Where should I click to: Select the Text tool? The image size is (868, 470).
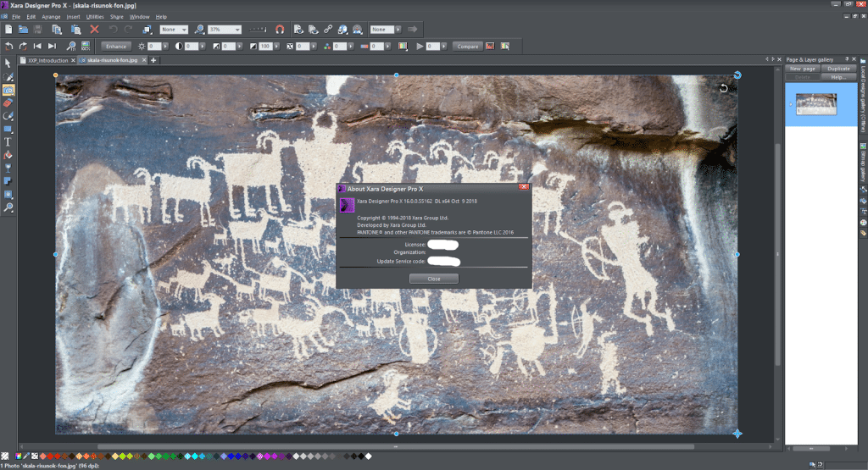(x=8, y=142)
